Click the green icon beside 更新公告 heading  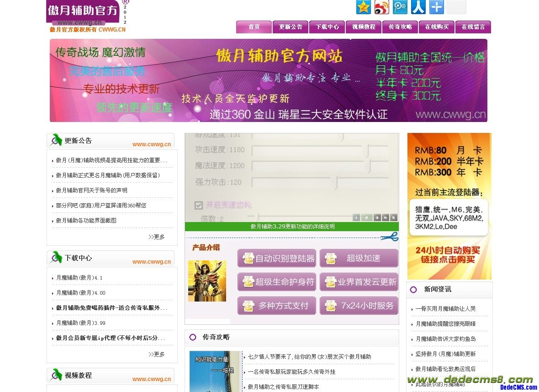click(x=56, y=140)
